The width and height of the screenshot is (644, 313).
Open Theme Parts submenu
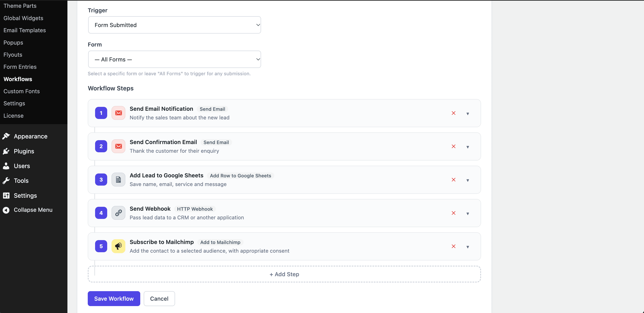20,6
